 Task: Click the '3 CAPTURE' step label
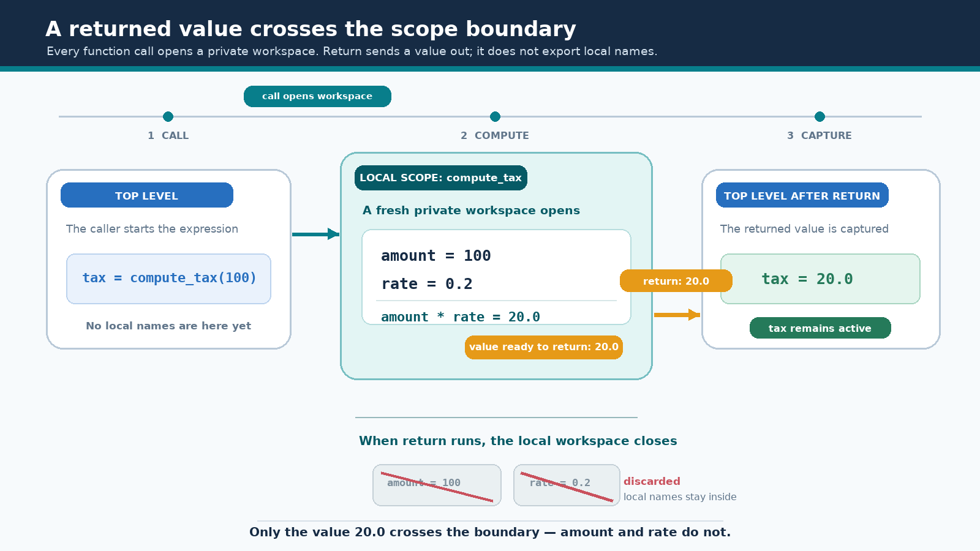coord(820,135)
